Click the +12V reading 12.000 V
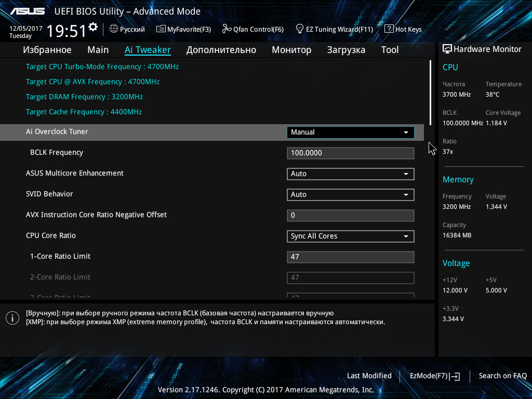The height and width of the screenshot is (399, 532). pos(455,290)
